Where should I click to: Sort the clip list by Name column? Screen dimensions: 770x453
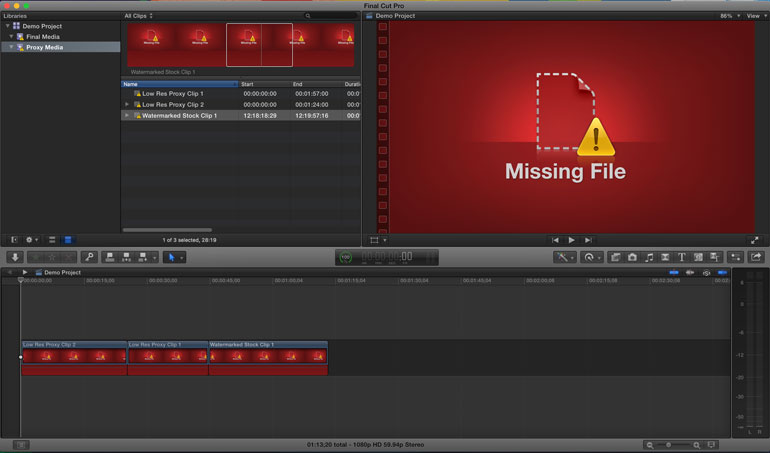(x=180, y=84)
